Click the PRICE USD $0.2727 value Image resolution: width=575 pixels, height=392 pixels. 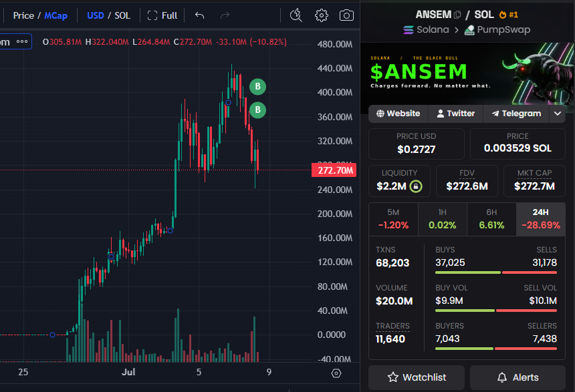tap(417, 150)
